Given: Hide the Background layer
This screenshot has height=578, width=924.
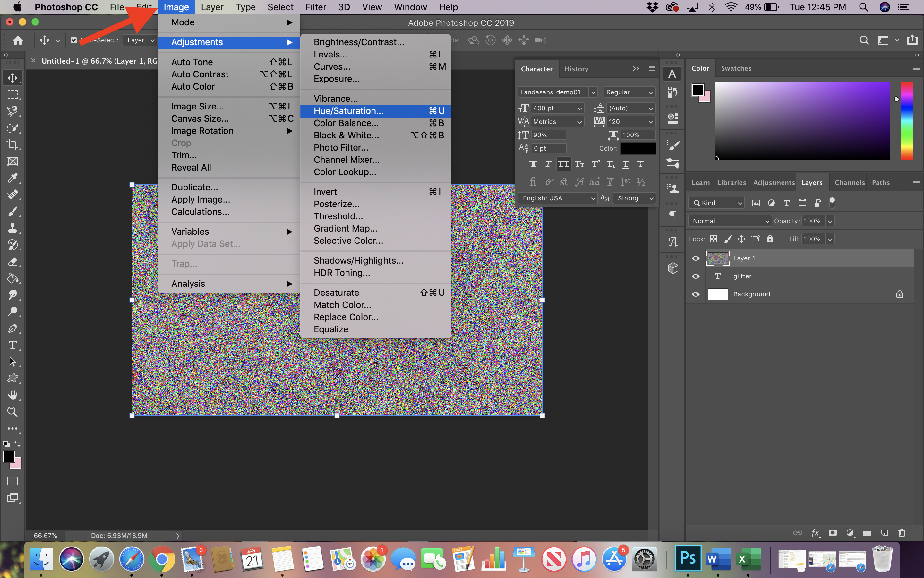Looking at the screenshot, I should pyautogui.click(x=696, y=294).
